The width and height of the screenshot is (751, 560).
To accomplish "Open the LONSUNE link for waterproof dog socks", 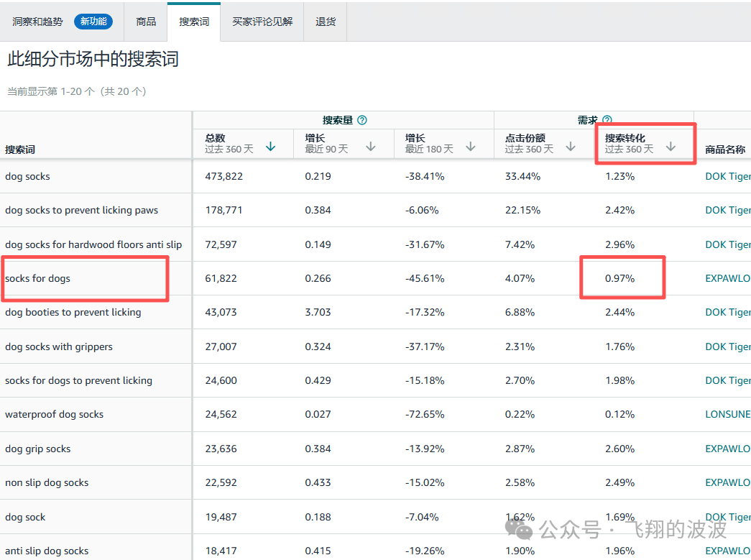I will [x=729, y=414].
